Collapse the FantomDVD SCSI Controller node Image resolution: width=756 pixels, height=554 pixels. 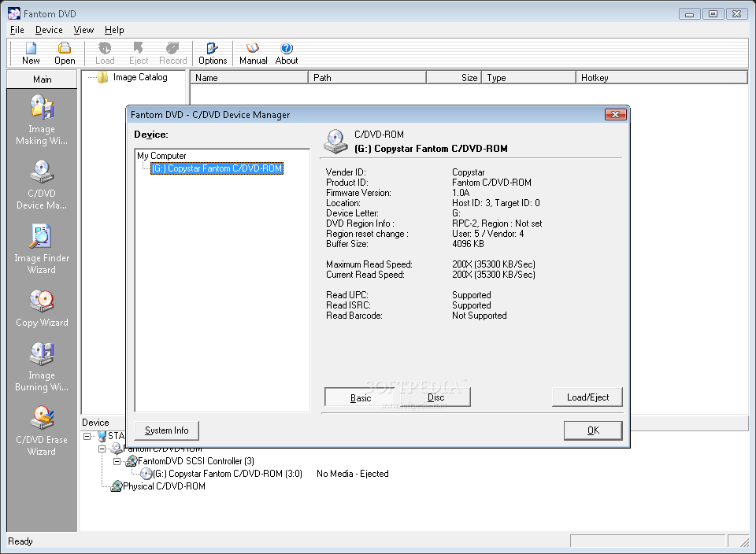[117, 461]
